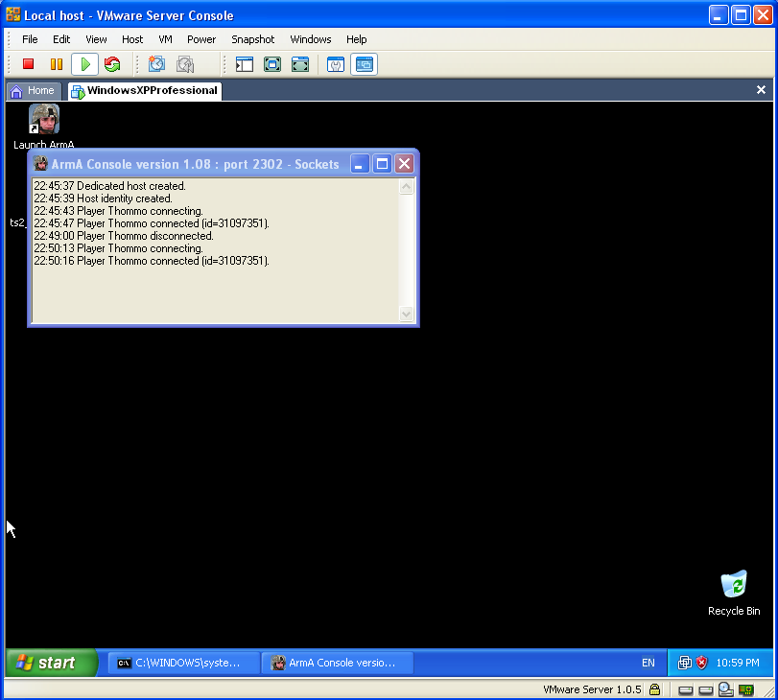
Task: Close the ArmA Console window
Action: 405,164
